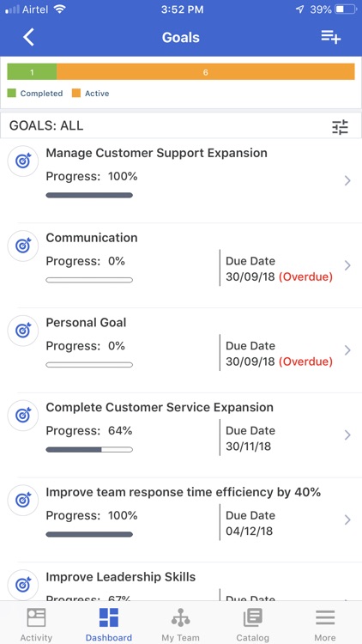362x644 pixels.
Task: Tap target icon beside Complete Customer Service Expansion
Action: tap(23, 416)
